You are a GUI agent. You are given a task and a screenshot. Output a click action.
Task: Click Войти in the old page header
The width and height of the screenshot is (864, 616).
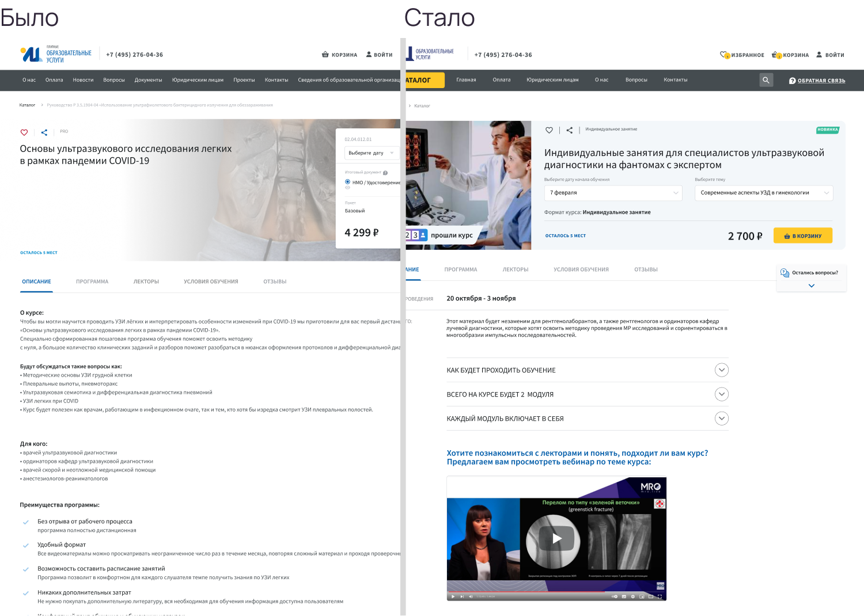pos(380,55)
